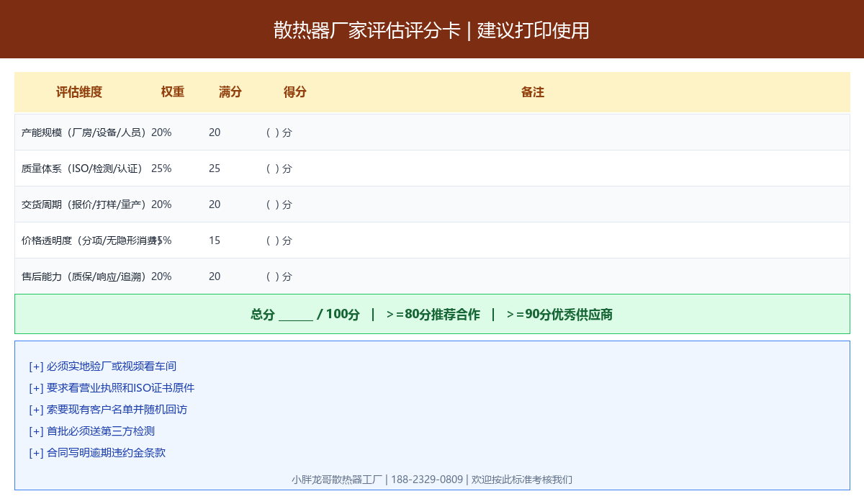This screenshot has height=504, width=864.
Task: Select the 备注 column header
Action: (533, 92)
